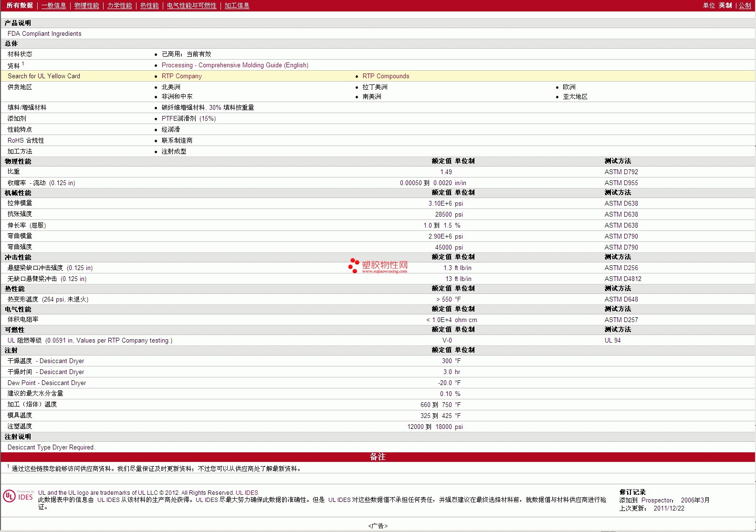The image size is (756, 532).
Task: Click 上次更新 date 2011/12/22
Action: [x=669, y=509]
